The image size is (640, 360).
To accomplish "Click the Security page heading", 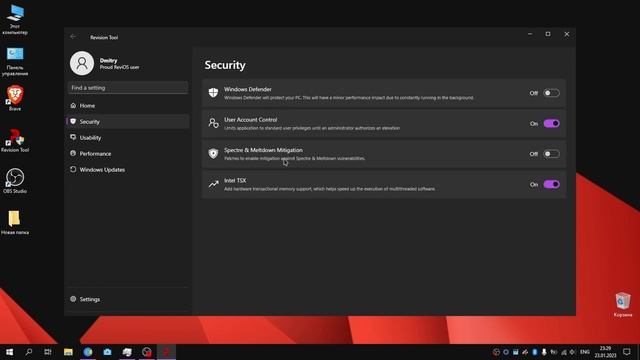I will click(225, 65).
